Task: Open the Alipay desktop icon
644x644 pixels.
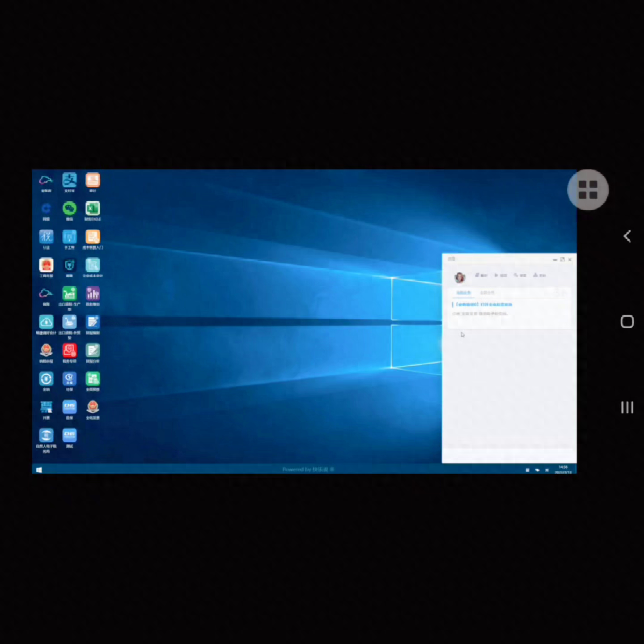Action: (x=69, y=180)
